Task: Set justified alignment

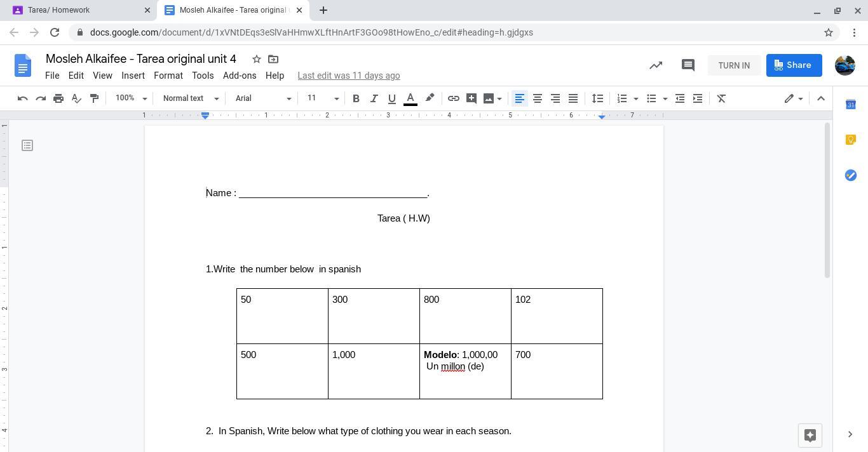Action: (x=573, y=98)
